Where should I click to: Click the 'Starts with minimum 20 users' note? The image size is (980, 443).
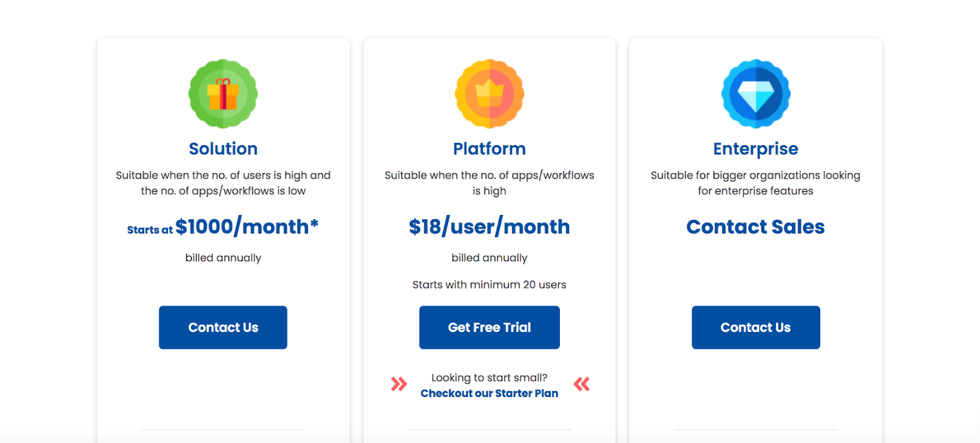(x=489, y=284)
